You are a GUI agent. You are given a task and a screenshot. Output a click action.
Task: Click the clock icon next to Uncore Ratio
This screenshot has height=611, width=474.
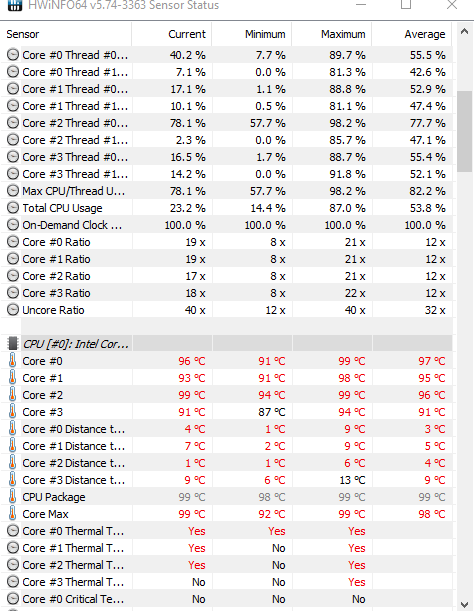pyautogui.click(x=13, y=310)
